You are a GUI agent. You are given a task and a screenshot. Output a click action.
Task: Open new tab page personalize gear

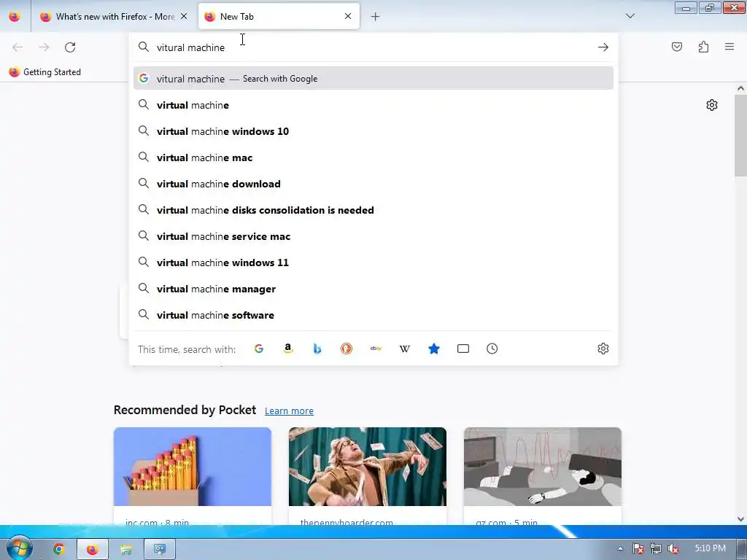712,105
